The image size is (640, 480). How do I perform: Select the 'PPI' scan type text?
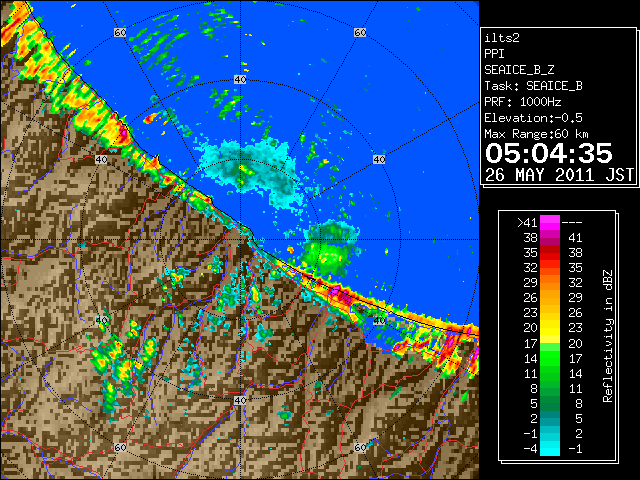click(494, 54)
